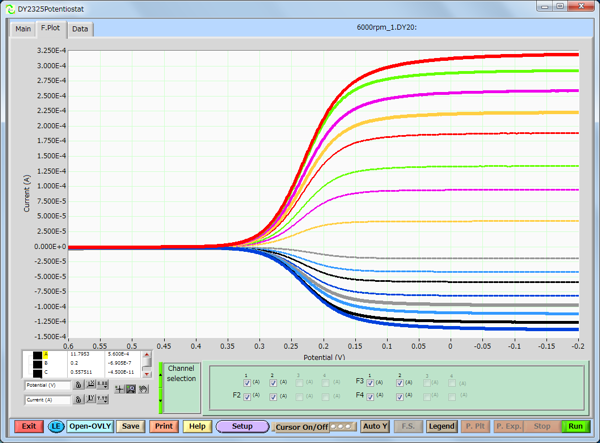
Task: Click the X-axis autoscale once icon
Action: pos(91,384)
